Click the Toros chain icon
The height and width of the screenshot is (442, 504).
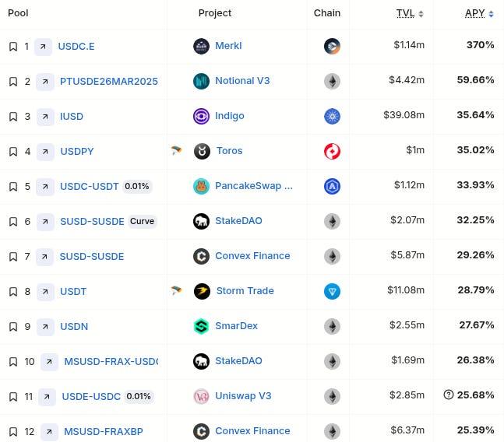coord(333,151)
